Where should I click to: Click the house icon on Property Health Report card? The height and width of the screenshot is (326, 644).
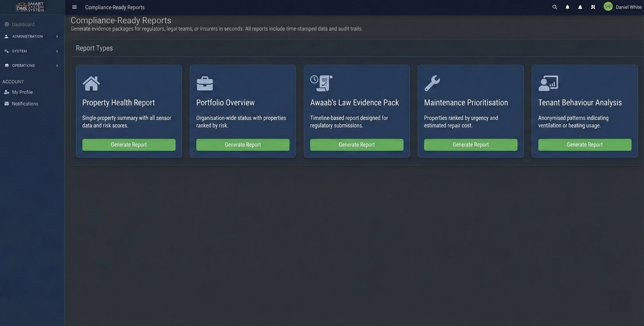coord(91,83)
